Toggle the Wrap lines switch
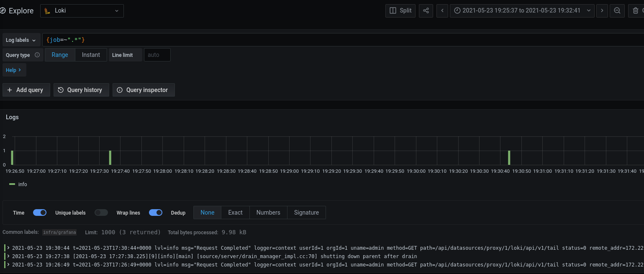This screenshot has width=644, height=274. tap(156, 213)
